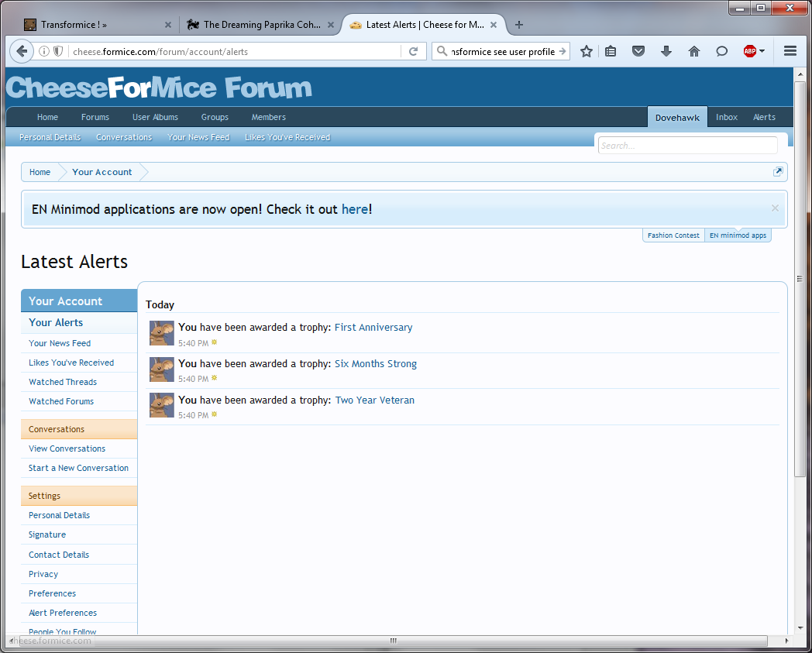812x653 pixels.
Task: Open Privacy settings in sidebar
Action: [79, 574]
